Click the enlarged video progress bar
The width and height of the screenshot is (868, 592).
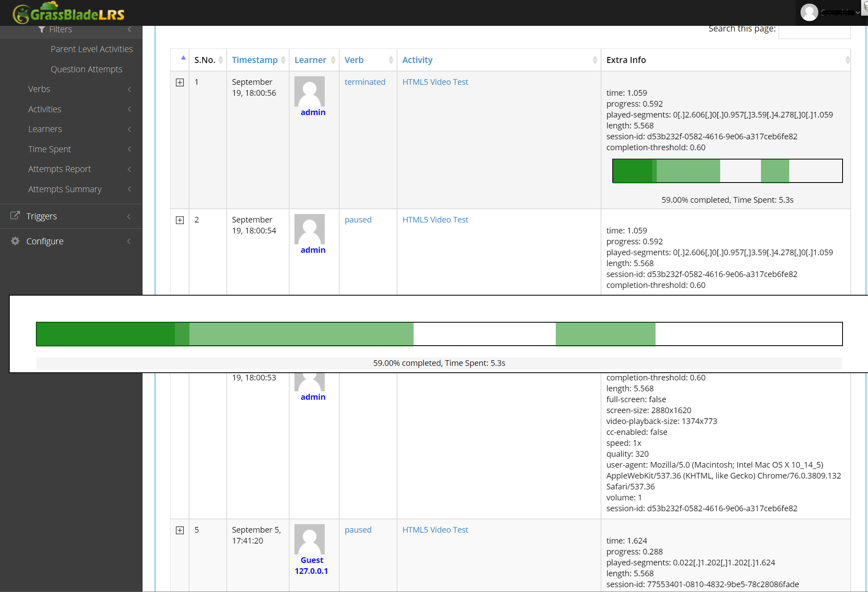pos(439,334)
